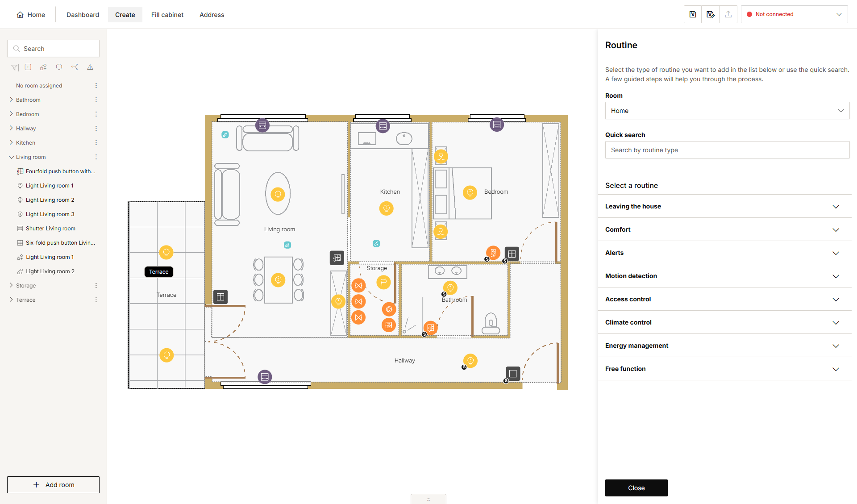
Task: Click the Close button in Routine panel
Action: [636, 488]
